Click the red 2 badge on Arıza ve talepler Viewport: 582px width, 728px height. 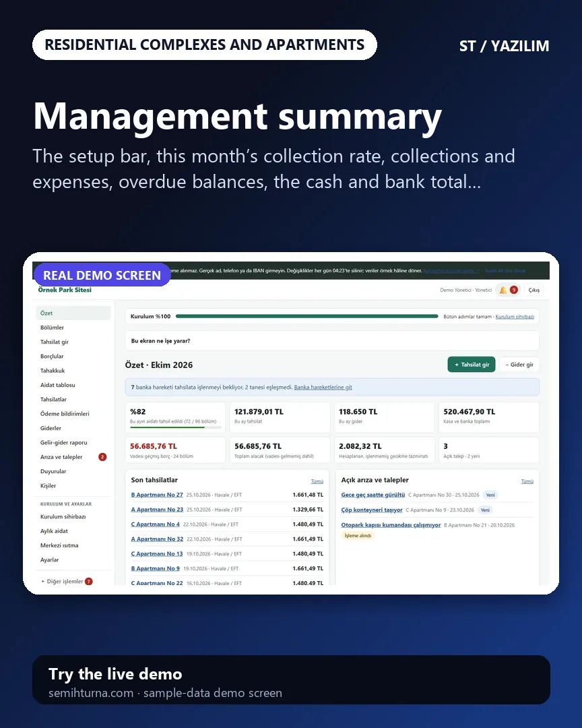click(x=102, y=457)
